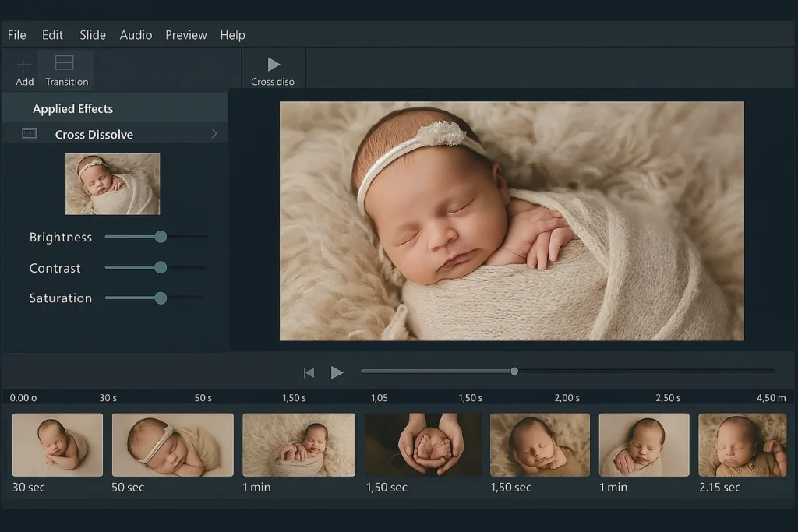Screen dimensions: 798x532
Task: Open the Audio menu
Action: pyautogui.click(x=136, y=35)
